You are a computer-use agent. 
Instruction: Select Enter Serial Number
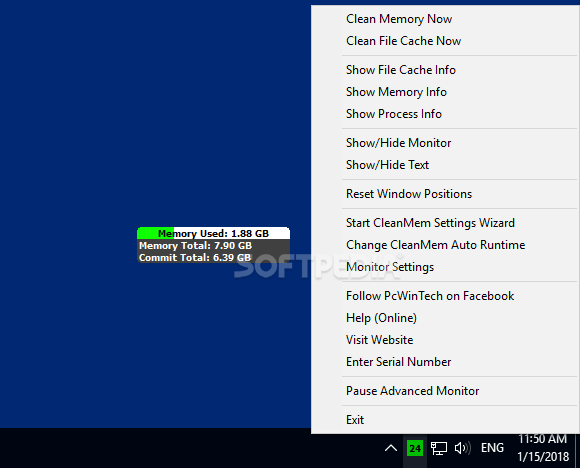(x=444, y=362)
